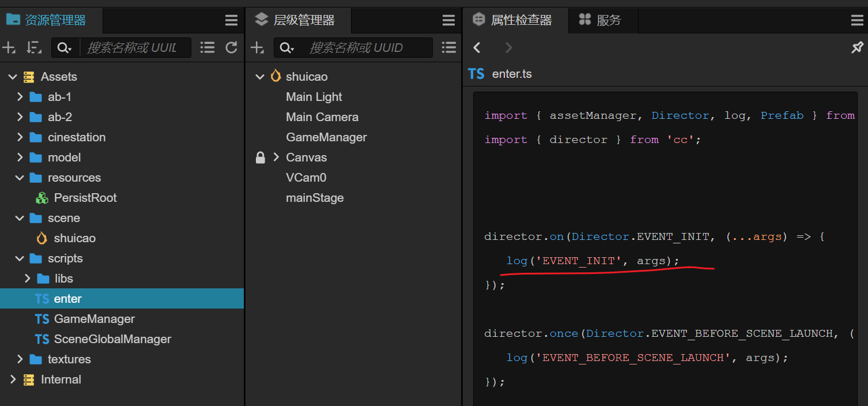Toggle asset list collapse-all view icon
The image size is (868, 406).
click(207, 48)
